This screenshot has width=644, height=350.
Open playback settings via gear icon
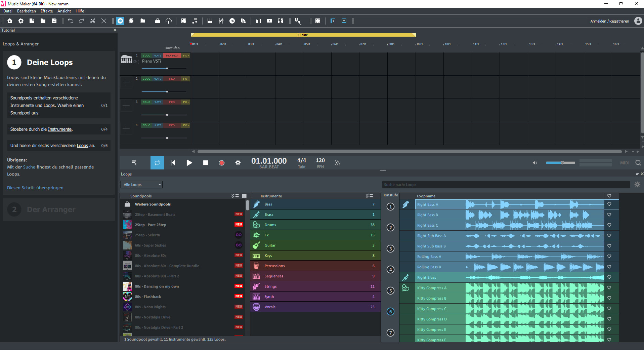[238, 163]
